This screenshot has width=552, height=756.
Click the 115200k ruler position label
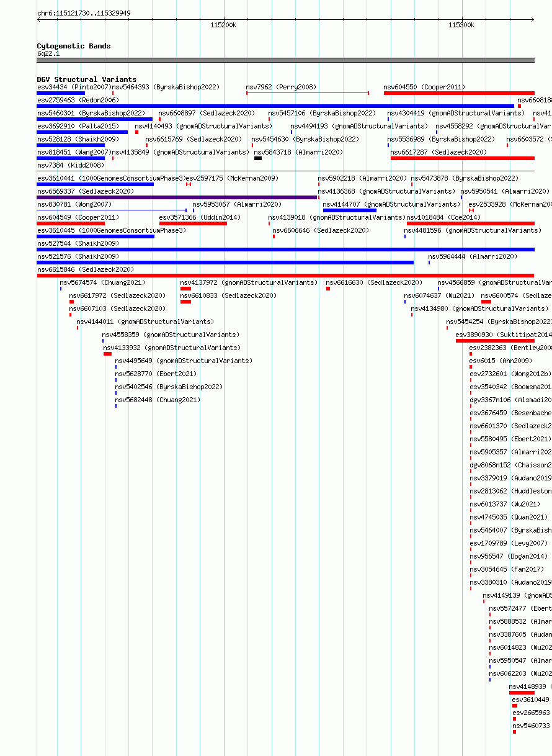(223, 25)
